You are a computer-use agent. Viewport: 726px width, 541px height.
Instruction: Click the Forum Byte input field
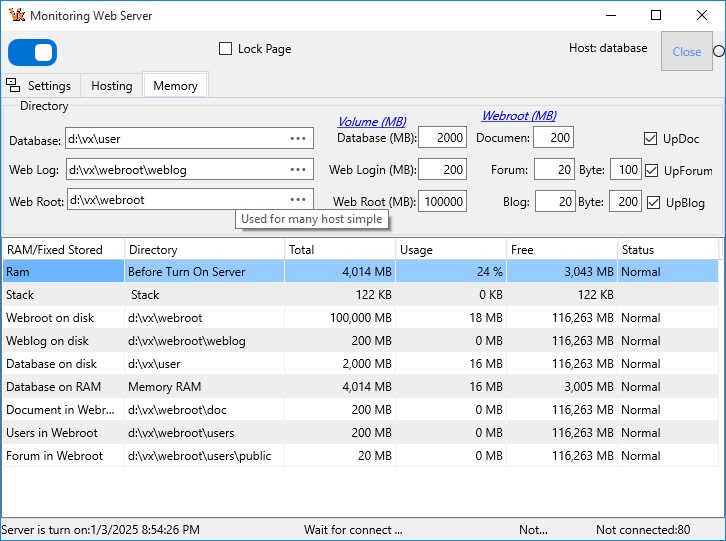[x=625, y=170]
